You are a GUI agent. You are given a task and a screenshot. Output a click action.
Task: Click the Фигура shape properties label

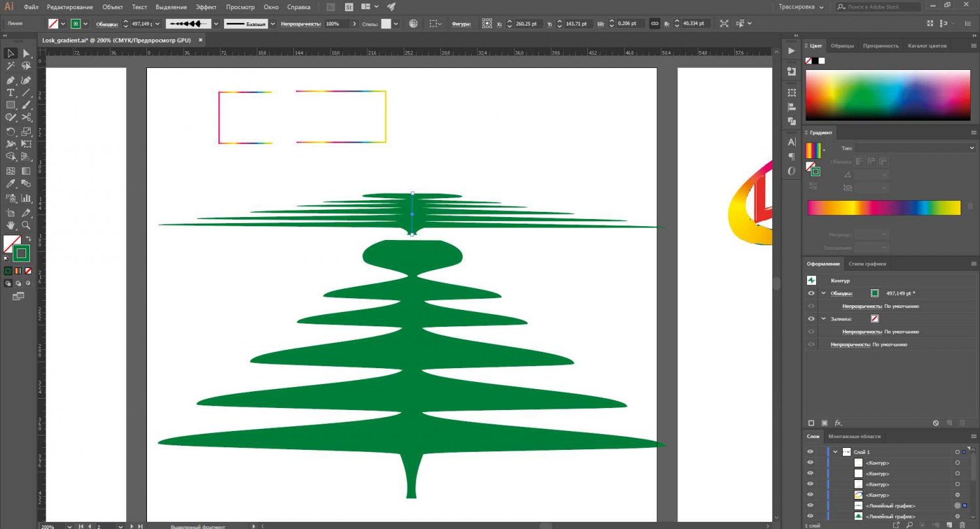click(x=461, y=24)
